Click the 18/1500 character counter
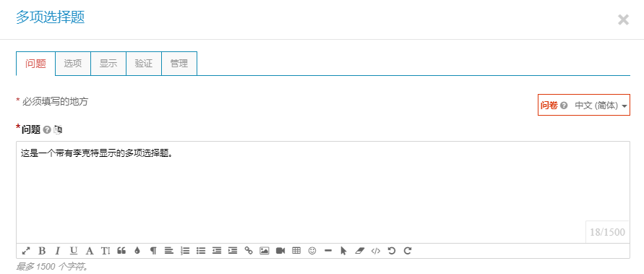Image resolution: width=644 pixels, height=274 pixels. [607, 232]
